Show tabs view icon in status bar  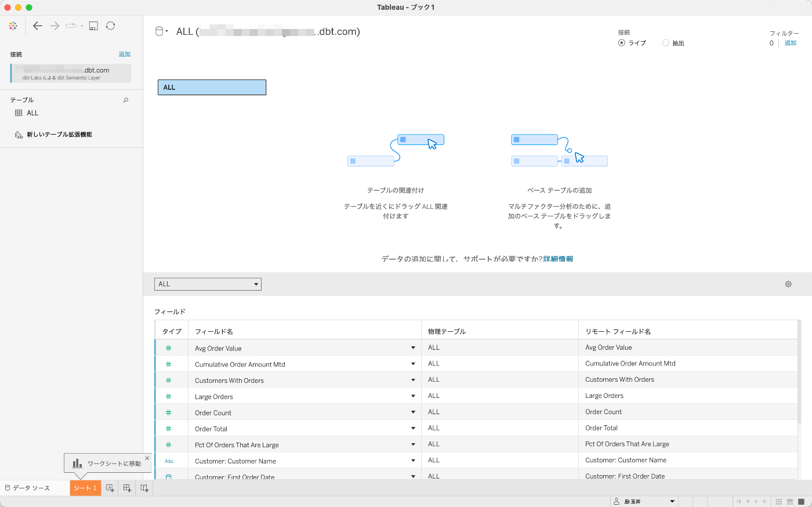click(x=801, y=501)
